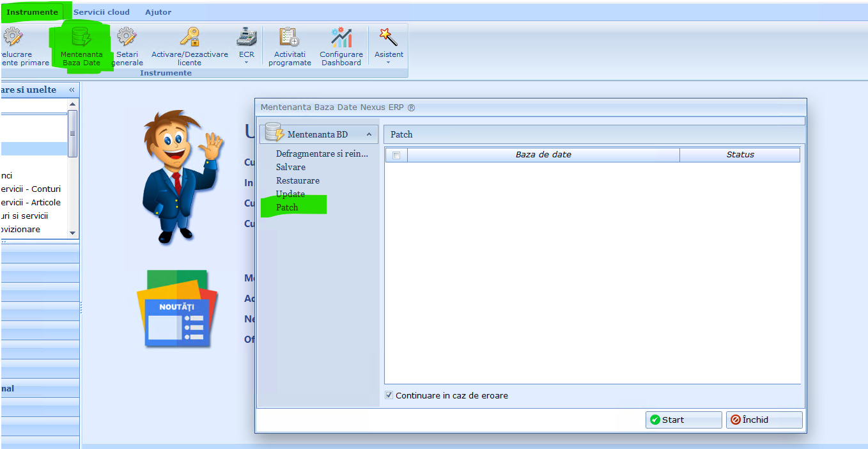Screen dimensions: 868x449
Task: Click the NOUTĂȚI news illustration
Action: point(178,309)
